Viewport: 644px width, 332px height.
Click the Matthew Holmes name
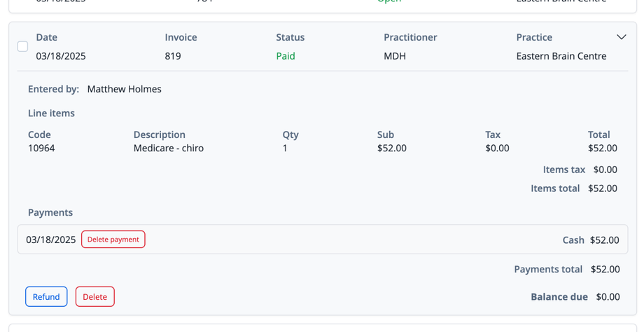coord(124,89)
